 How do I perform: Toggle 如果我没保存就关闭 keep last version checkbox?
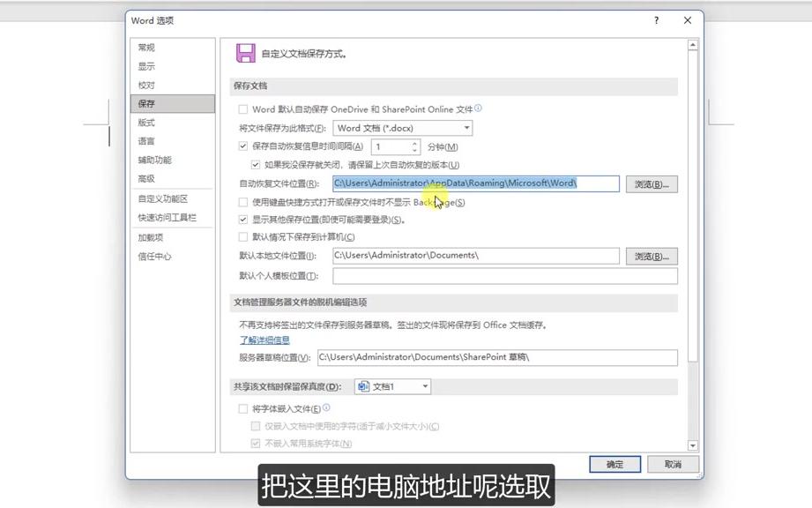(x=256, y=165)
